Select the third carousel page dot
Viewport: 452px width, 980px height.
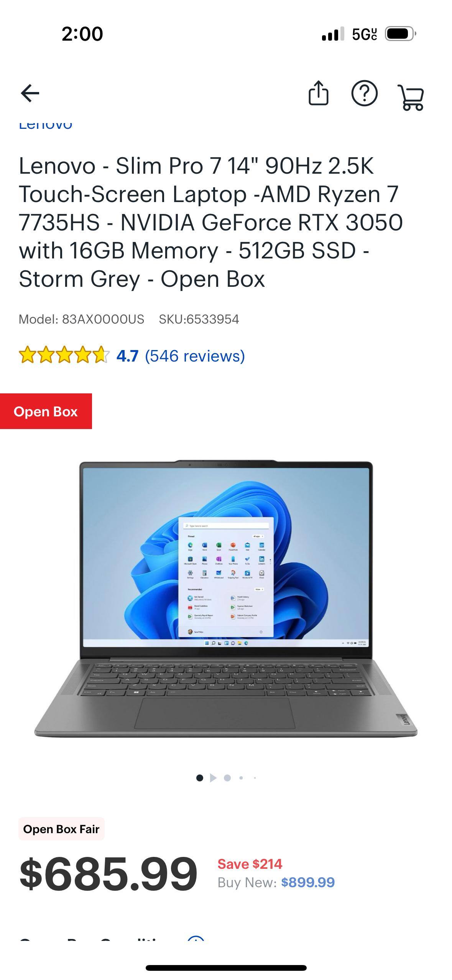pos(227,778)
